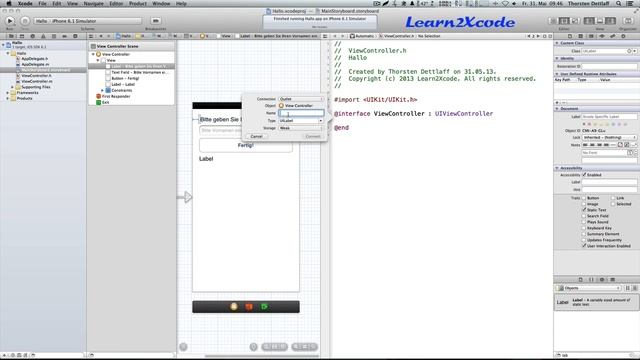Screen dimensions: 640x360
Task: Toggle Accessibility Enabled checkbox
Action: 584,175
